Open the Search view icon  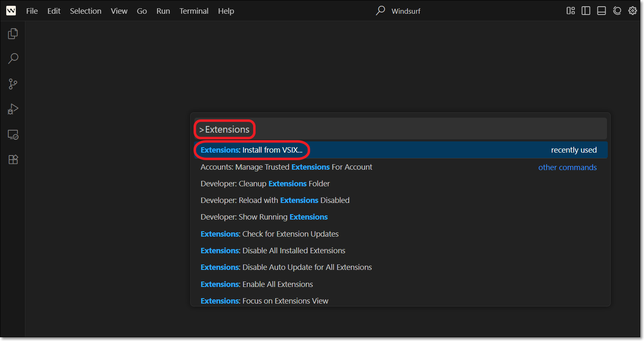[x=13, y=59]
